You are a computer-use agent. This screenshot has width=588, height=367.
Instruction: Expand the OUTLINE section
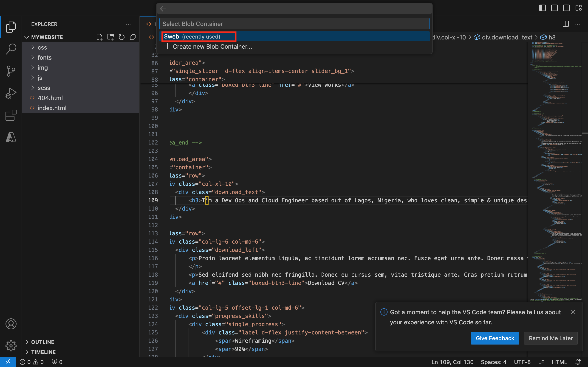click(42, 342)
